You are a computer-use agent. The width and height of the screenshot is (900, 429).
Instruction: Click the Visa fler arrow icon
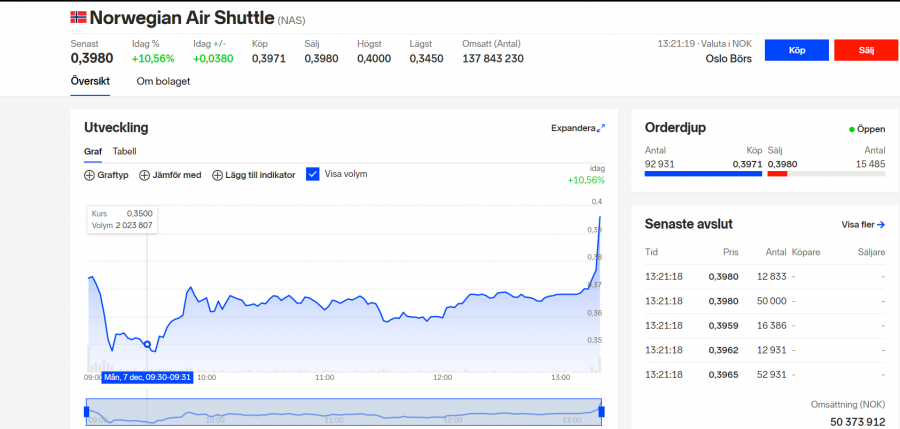(880, 225)
